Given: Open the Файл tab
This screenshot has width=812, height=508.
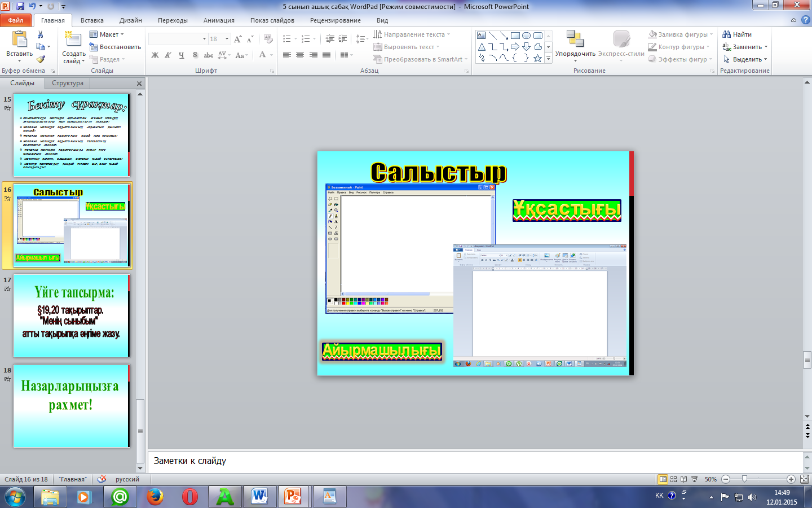Looking at the screenshot, I should pyautogui.click(x=16, y=20).
